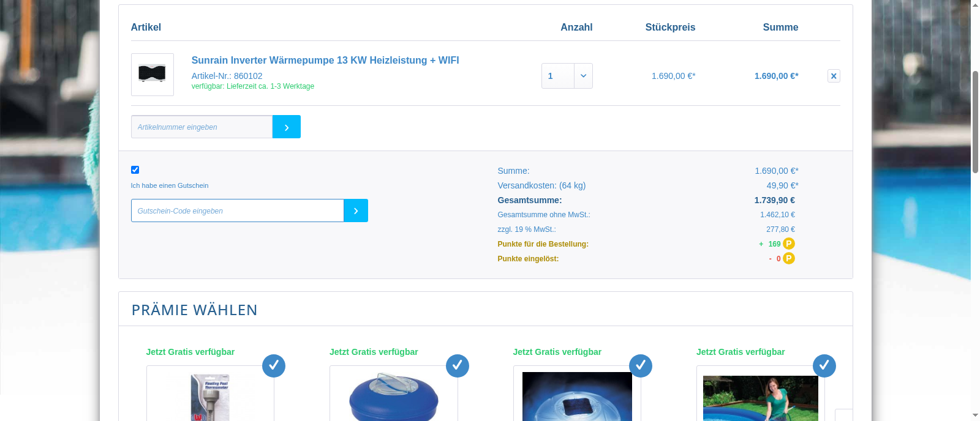Screen dimensions: 980x421
Task: Click 'Artikel-Nr.: 860102' text
Action: [227, 76]
